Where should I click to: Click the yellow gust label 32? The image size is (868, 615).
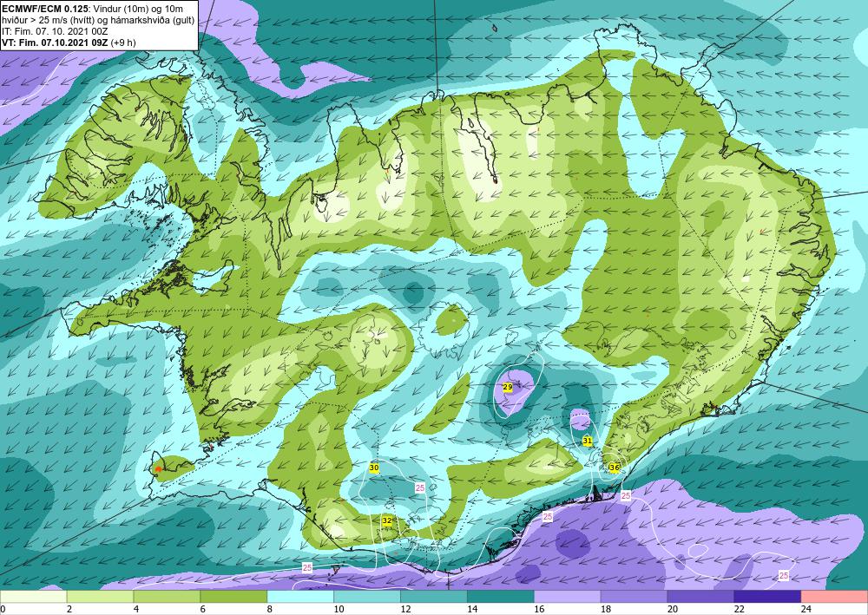pos(387,520)
